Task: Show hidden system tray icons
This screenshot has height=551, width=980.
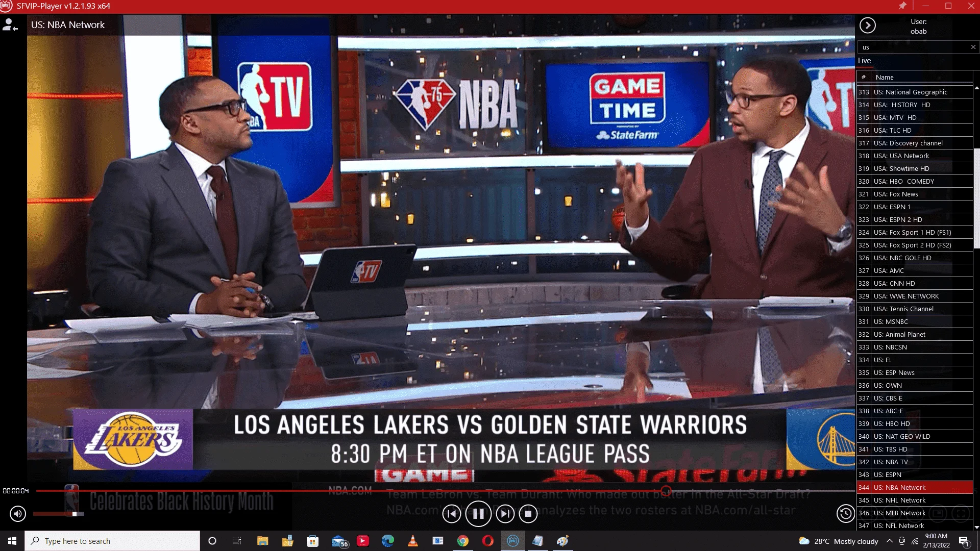Action: pos(890,541)
